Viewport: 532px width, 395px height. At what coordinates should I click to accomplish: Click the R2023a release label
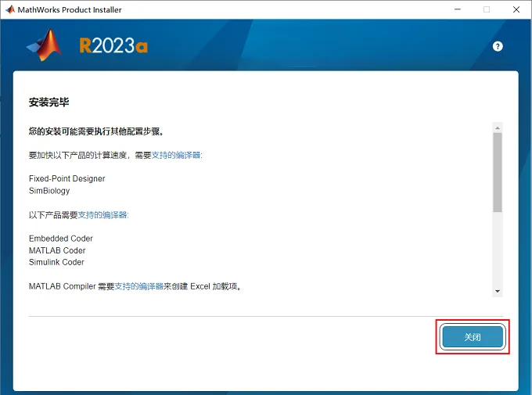point(113,45)
